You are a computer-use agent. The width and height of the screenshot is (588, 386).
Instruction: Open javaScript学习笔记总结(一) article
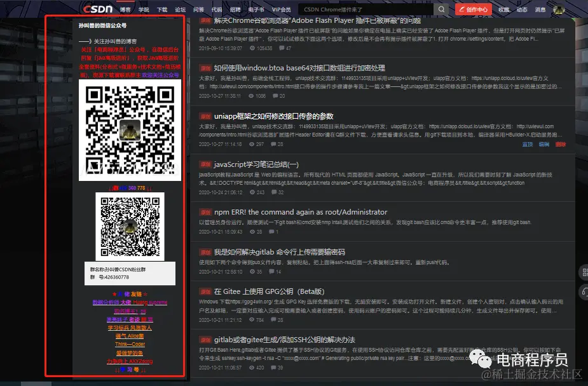coord(257,164)
